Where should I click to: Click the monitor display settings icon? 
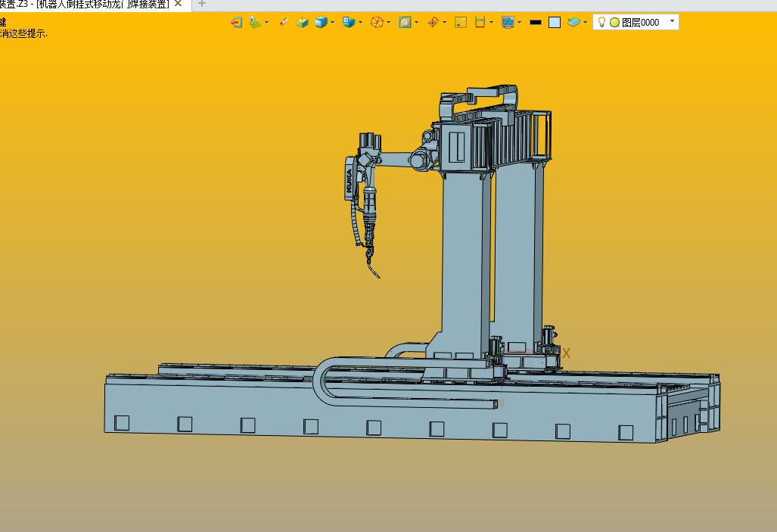point(508,22)
